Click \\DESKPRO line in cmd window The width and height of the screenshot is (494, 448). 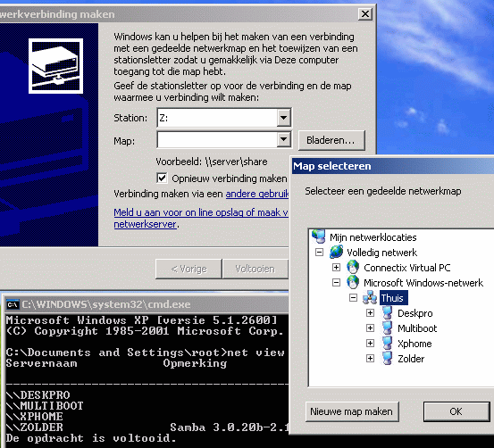pos(38,394)
